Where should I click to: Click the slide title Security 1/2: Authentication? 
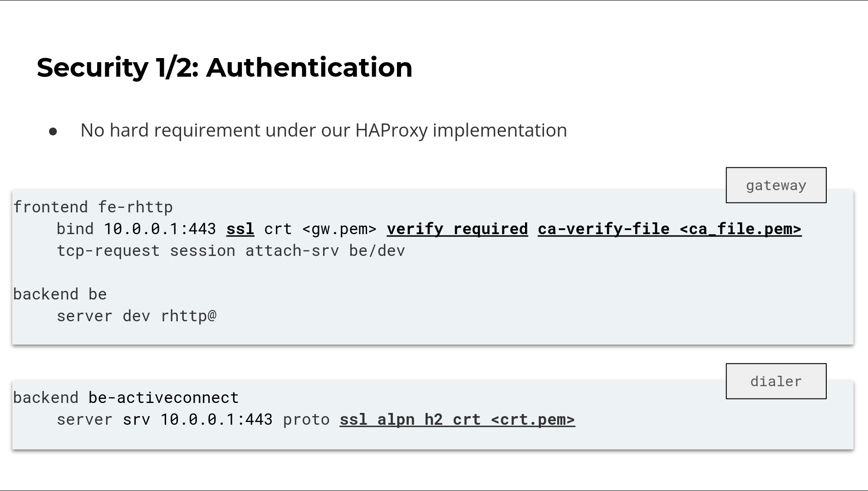[x=225, y=68]
